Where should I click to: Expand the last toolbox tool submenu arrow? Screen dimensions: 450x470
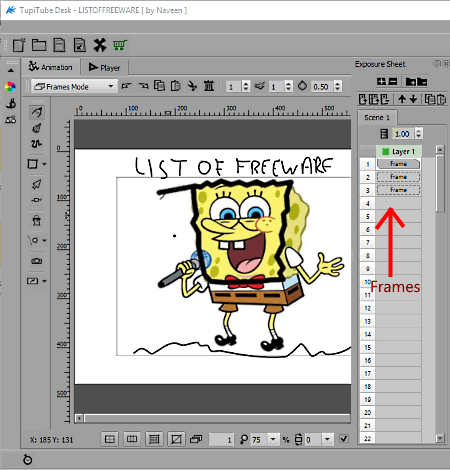44,281
